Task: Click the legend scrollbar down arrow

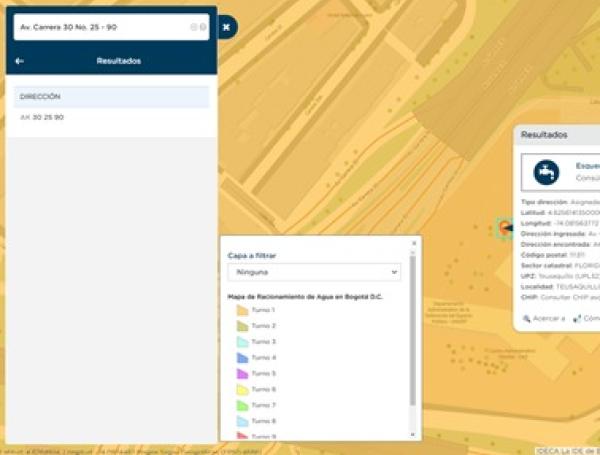Action: coord(413,435)
